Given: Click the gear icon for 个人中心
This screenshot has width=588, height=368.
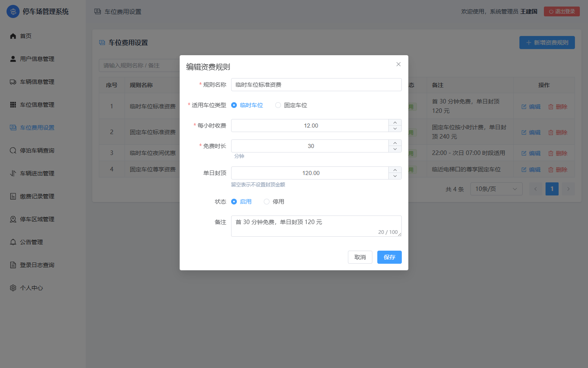Looking at the screenshot, I should (x=13, y=288).
